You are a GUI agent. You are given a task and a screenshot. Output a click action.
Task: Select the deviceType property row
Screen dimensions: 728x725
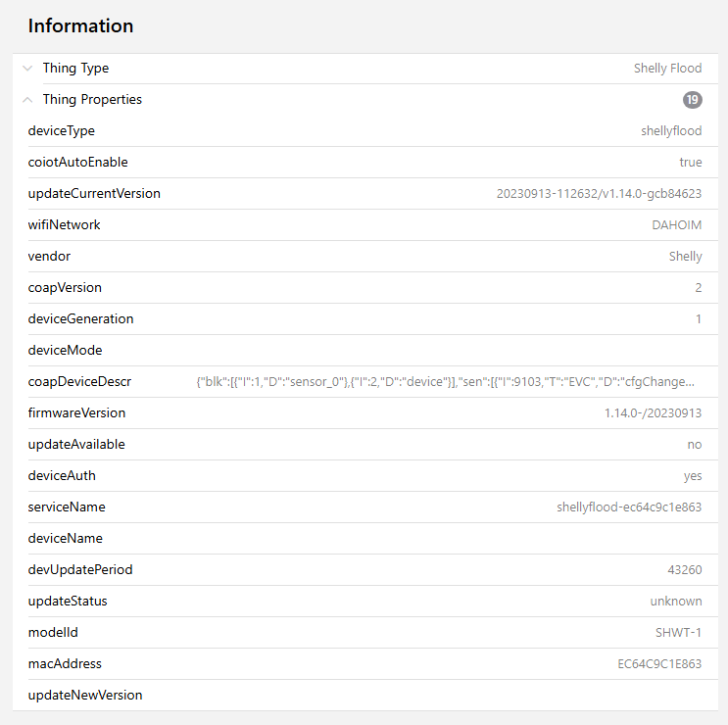[62, 131]
